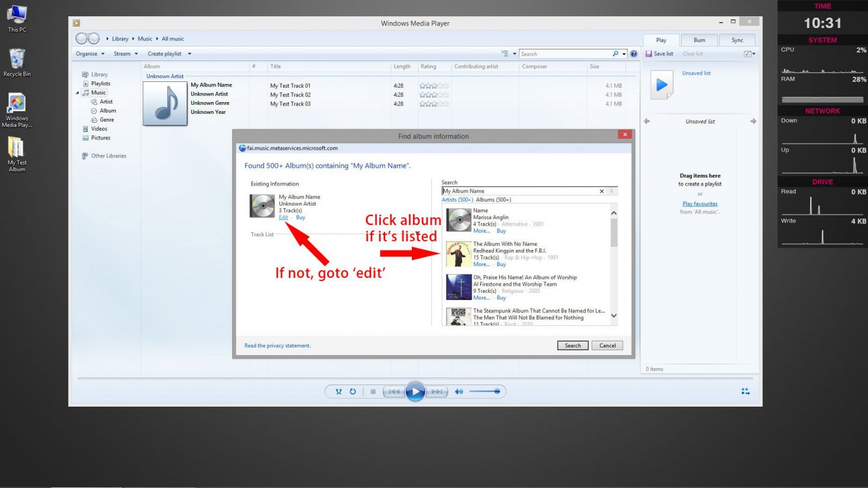
Task: Open the Organise menu
Action: pos(90,54)
